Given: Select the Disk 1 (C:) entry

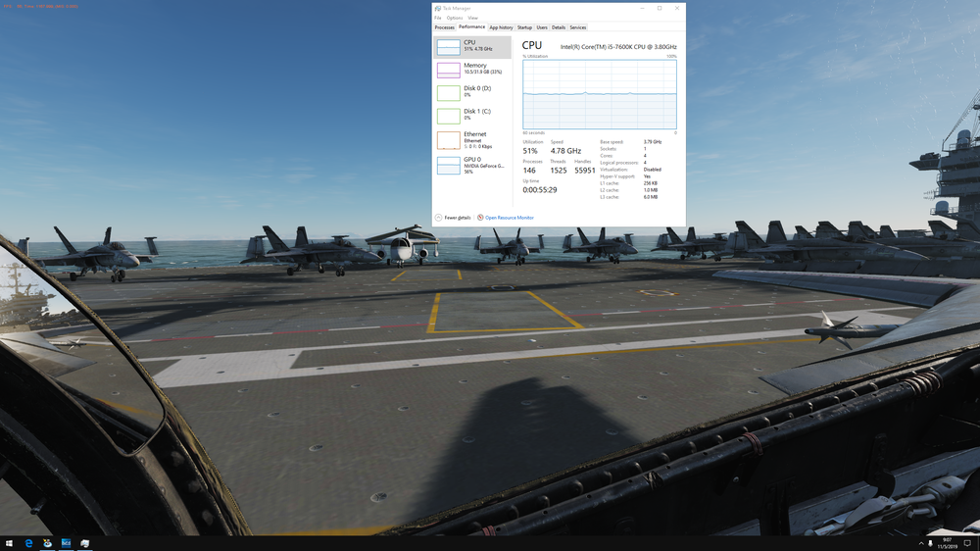Looking at the screenshot, I should tap(472, 116).
